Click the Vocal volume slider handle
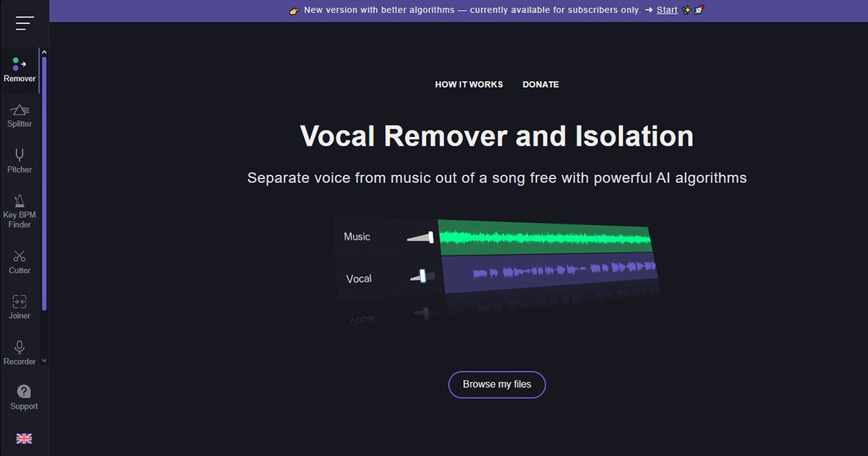The width and height of the screenshot is (868, 456). click(422, 276)
